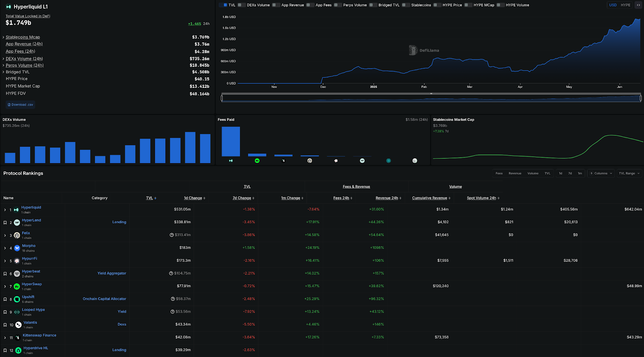This screenshot has height=357, width=644.
Task: Click the HyperSwap green logo icon
Action: coord(17,286)
